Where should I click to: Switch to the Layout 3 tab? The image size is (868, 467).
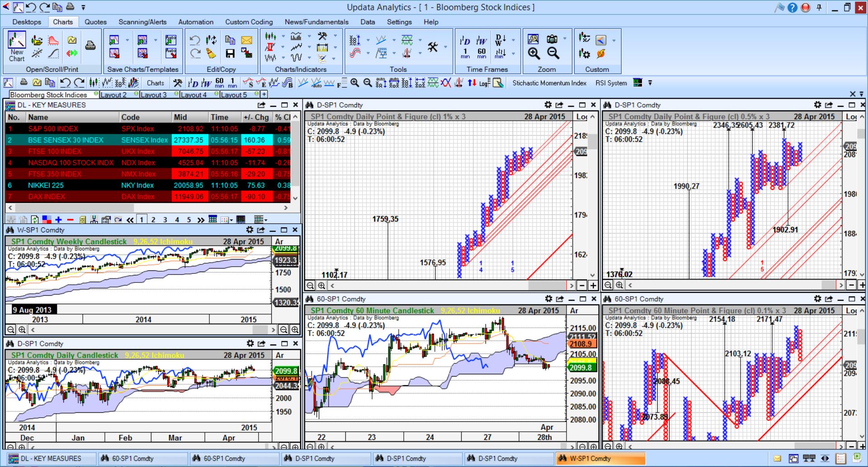(x=153, y=94)
